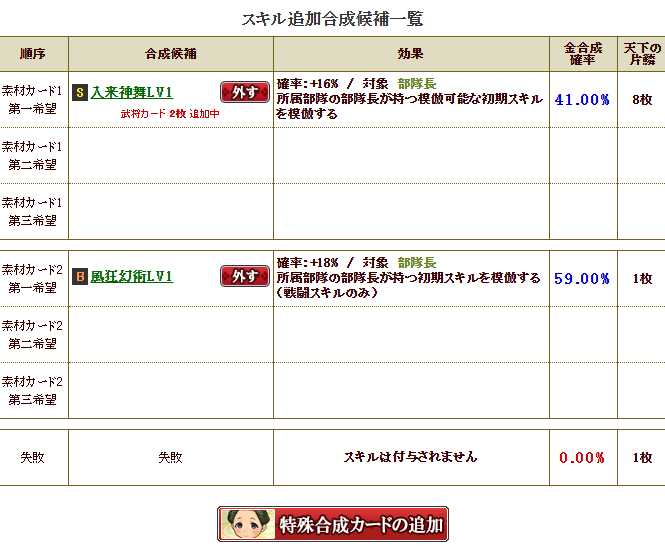
Task: Click the 0.00% failure rate value
Action: (x=582, y=458)
